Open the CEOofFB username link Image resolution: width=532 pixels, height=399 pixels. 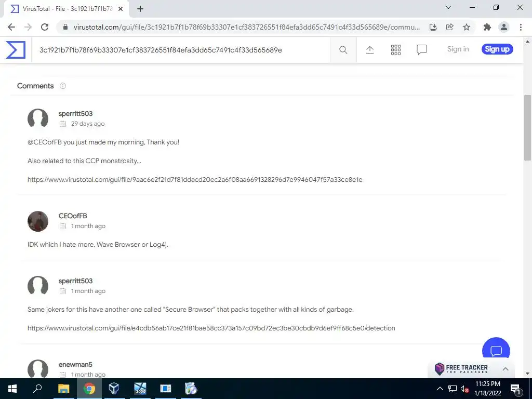point(73,216)
